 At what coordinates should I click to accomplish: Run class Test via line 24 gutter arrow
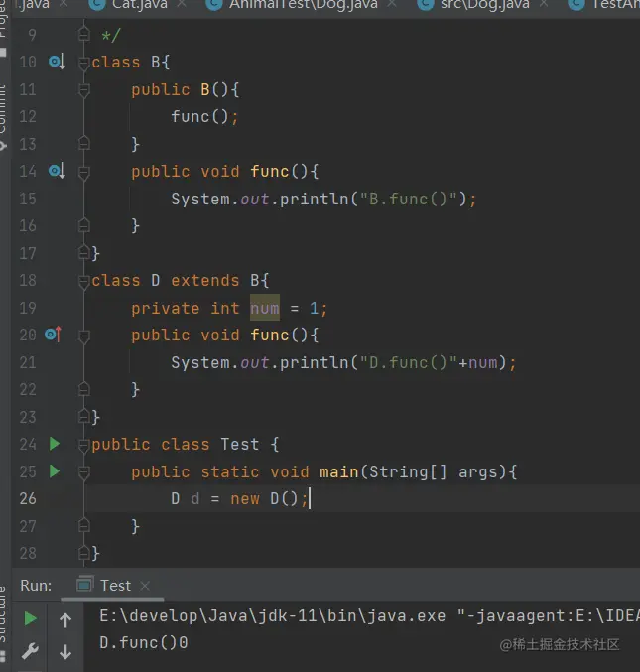pyautogui.click(x=55, y=444)
